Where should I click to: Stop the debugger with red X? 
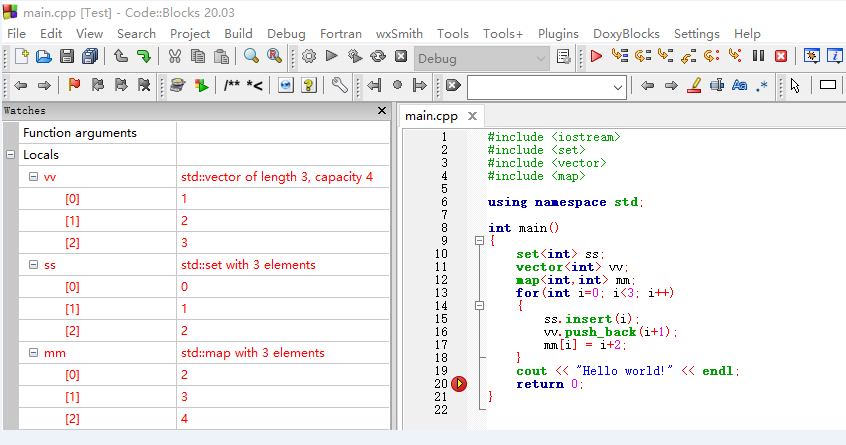coord(781,57)
